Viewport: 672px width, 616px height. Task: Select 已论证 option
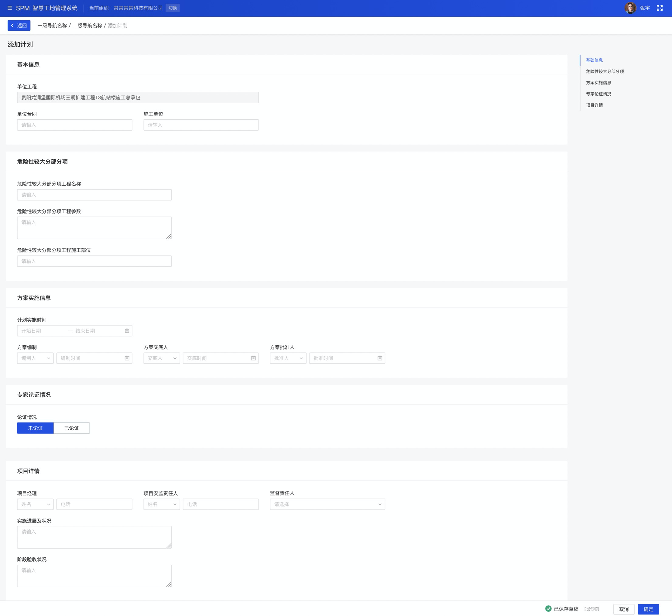click(x=72, y=428)
